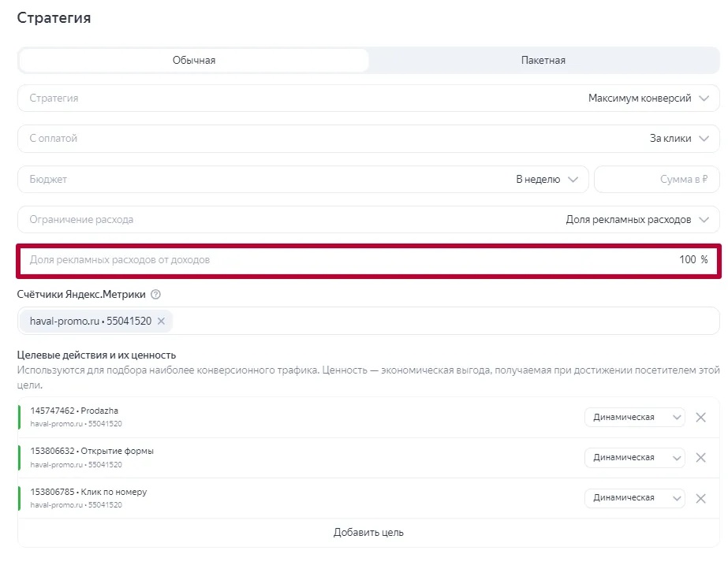Viewport: 728px width, 569px height.
Task: Open help icon next to Счётчики Яндекс.Метрики
Action: coord(155,295)
